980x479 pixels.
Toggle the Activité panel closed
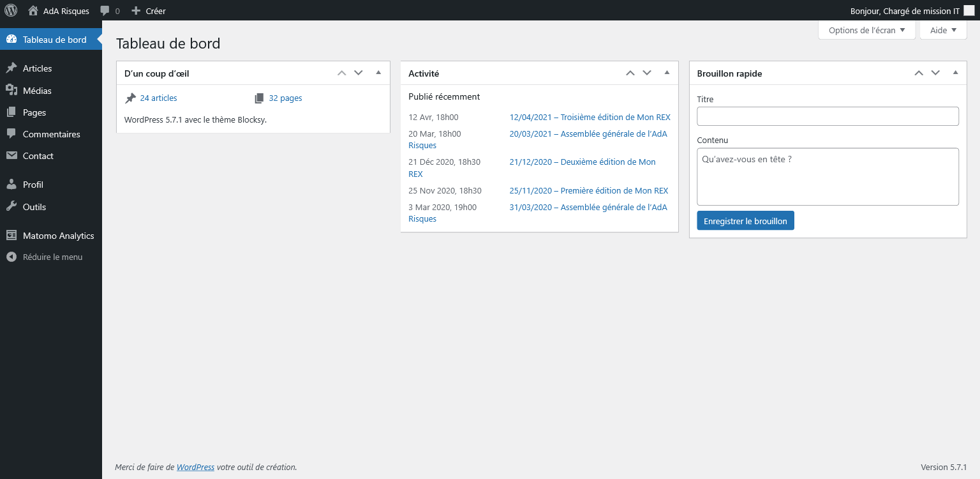click(667, 73)
